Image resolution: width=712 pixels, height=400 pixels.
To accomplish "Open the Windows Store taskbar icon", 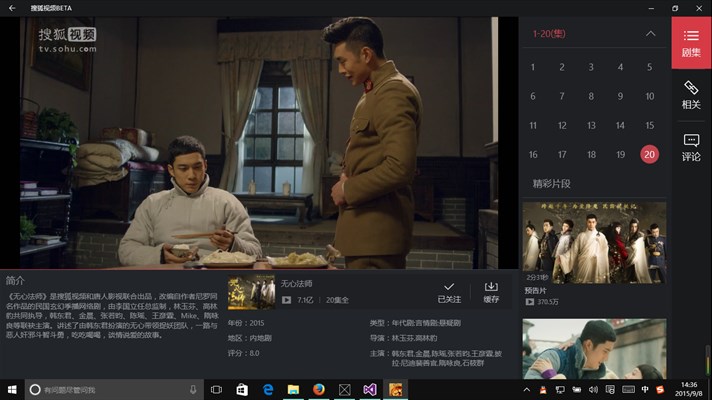I will [242, 390].
